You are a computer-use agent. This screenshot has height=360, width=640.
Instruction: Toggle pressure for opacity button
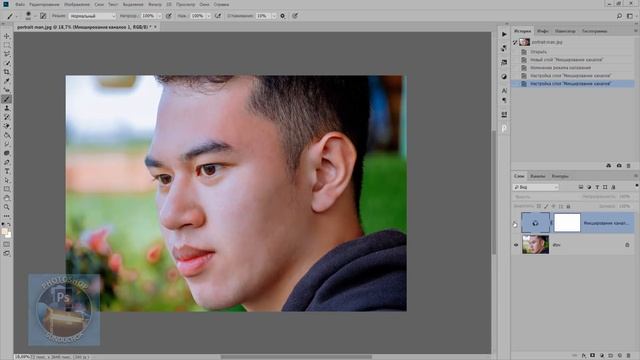click(169, 16)
